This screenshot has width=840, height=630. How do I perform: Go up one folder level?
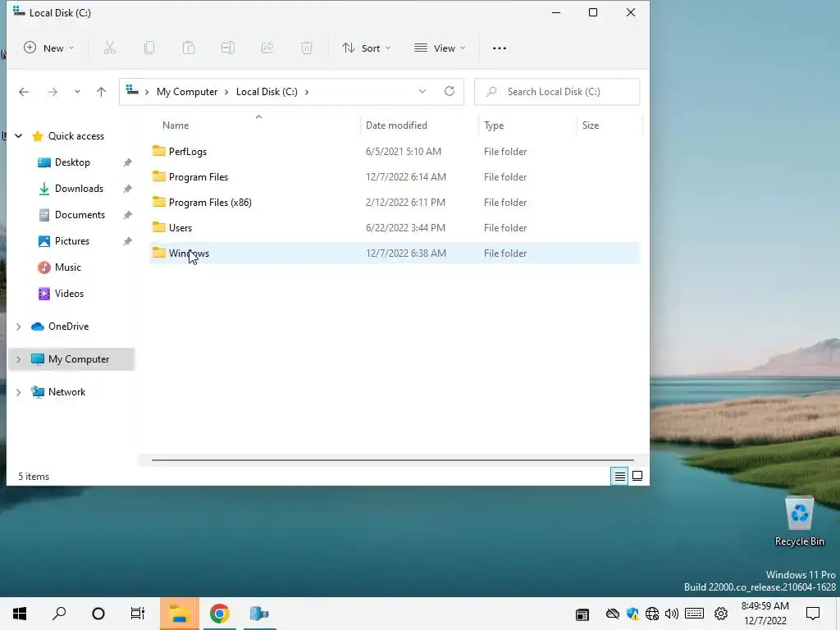point(101,92)
